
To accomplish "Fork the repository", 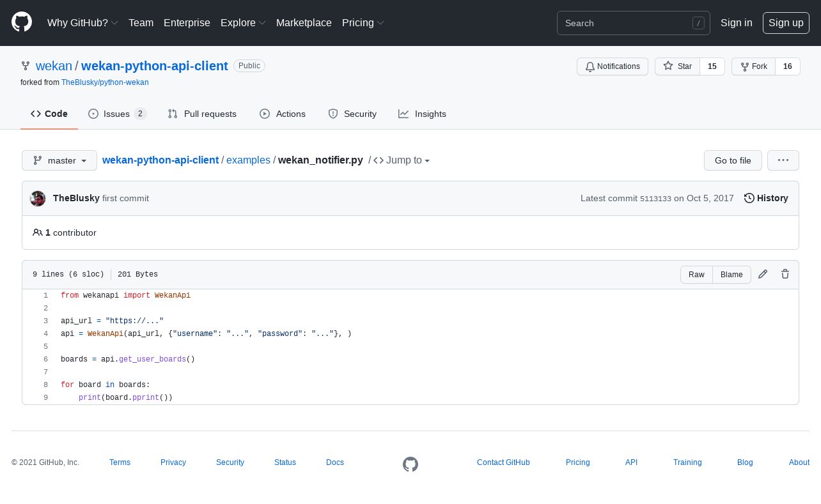I will click(x=753, y=66).
